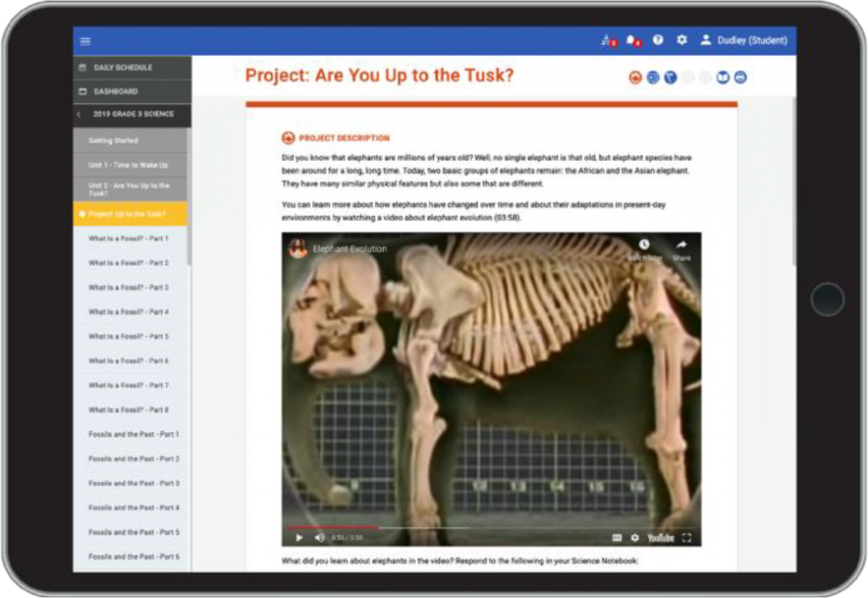
Task: Toggle video subtitles/captions button
Action: point(617,538)
